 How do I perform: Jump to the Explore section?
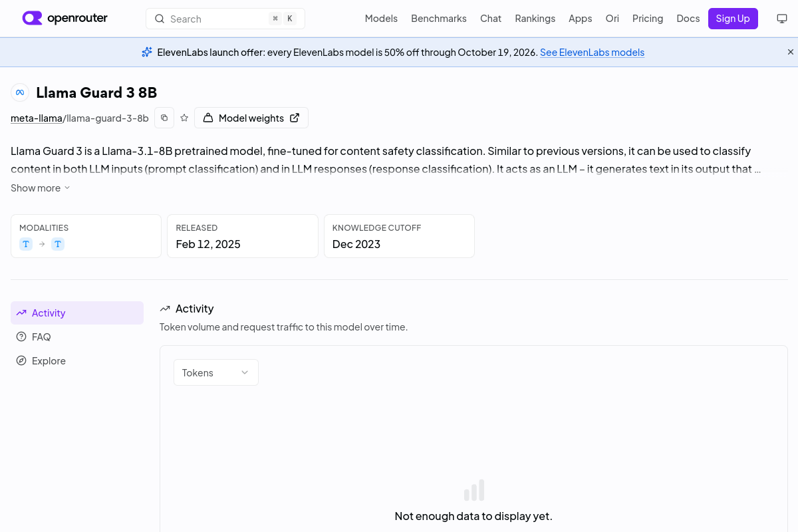[x=77, y=361]
